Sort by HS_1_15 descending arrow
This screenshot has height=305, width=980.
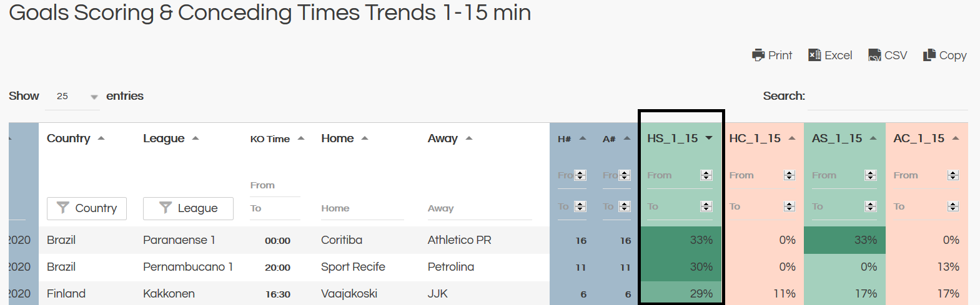709,138
